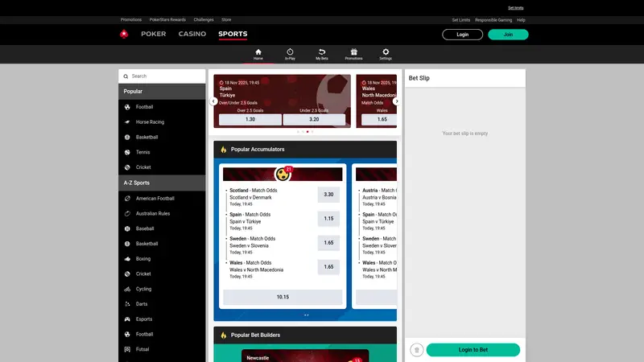Open the Help link
The image size is (644, 362).
(521, 20)
